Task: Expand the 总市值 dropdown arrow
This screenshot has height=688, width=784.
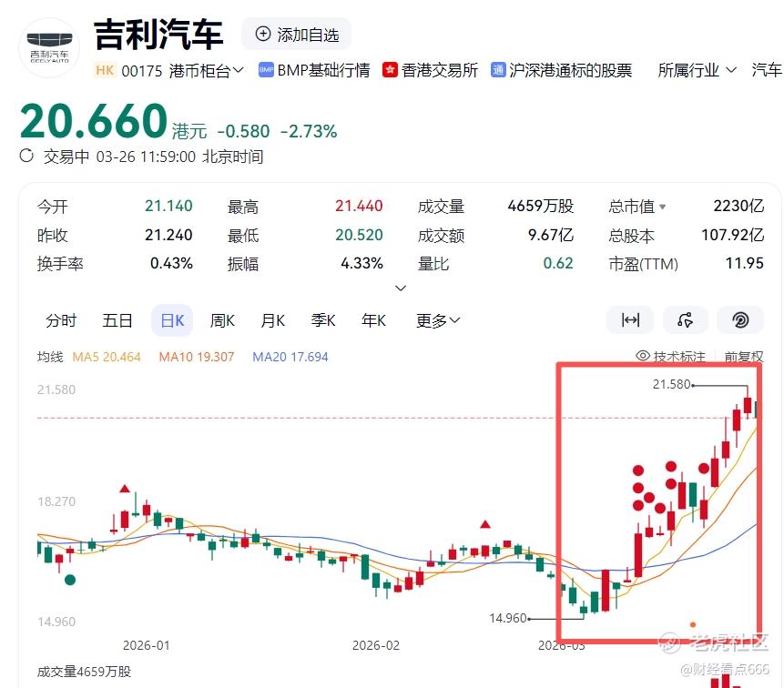Action: click(x=663, y=207)
